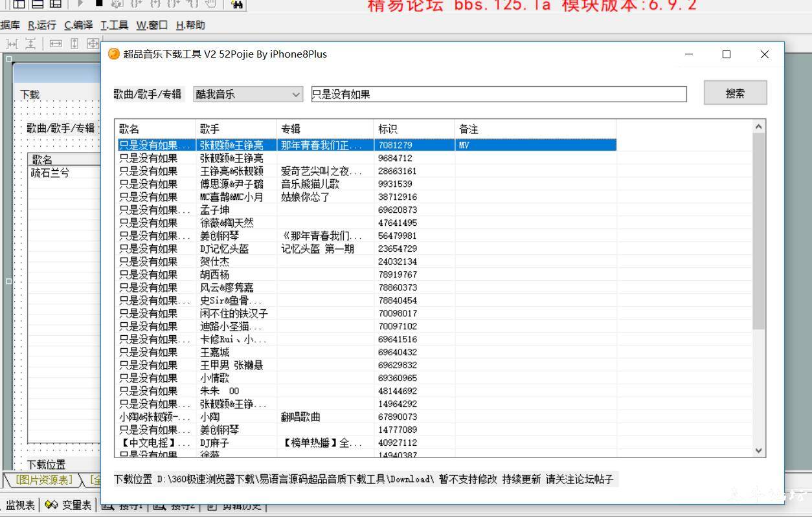This screenshot has height=517, width=812.
Task: Click the 歌手 column header
Action: pyautogui.click(x=236, y=129)
